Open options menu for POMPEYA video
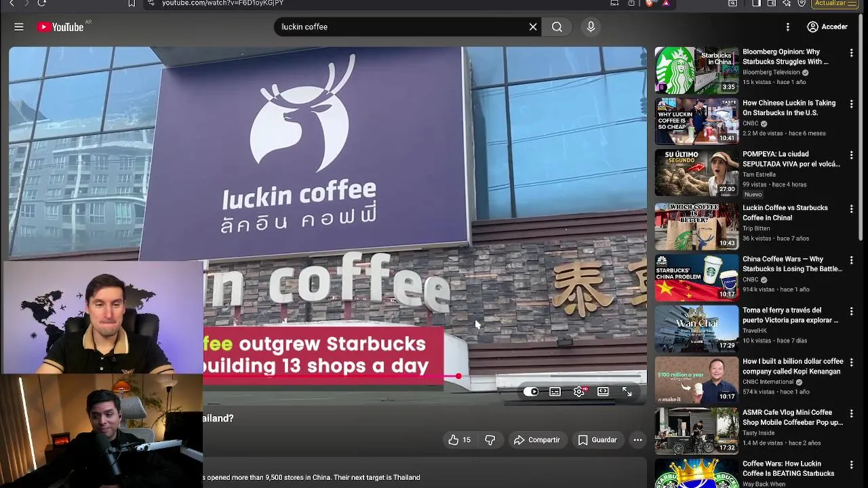The width and height of the screenshot is (868, 488). click(851, 155)
